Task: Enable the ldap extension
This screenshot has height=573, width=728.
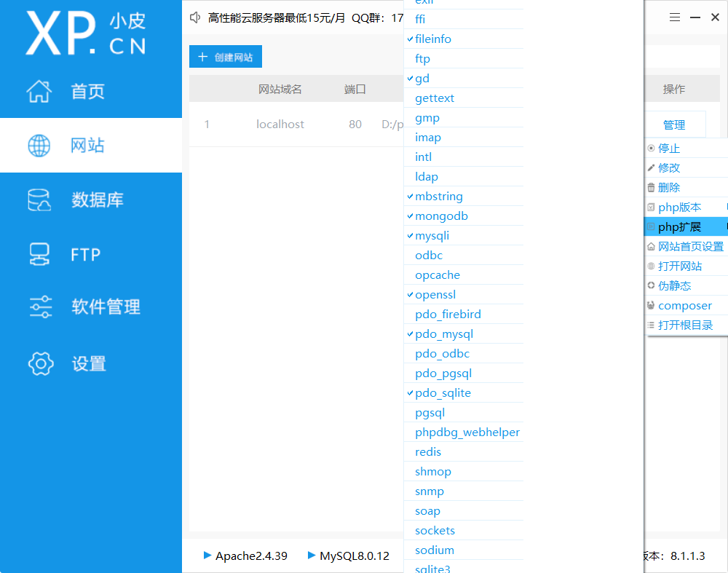Action: (x=464, y=176)
